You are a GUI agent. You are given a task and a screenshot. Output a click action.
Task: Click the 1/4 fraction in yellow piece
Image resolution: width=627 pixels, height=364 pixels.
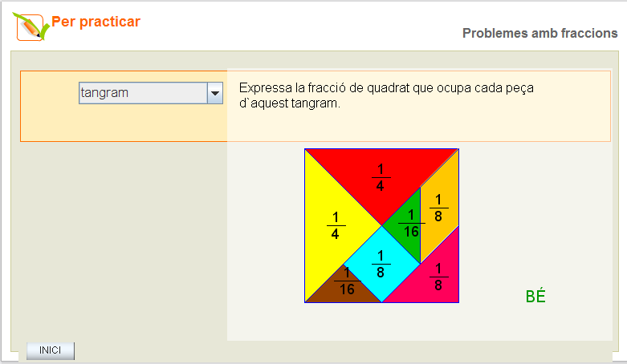[335, 225]
